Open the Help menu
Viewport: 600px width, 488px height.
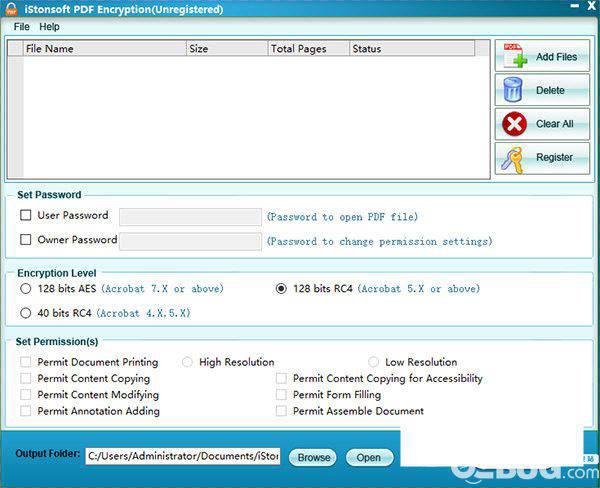point(49,27)
